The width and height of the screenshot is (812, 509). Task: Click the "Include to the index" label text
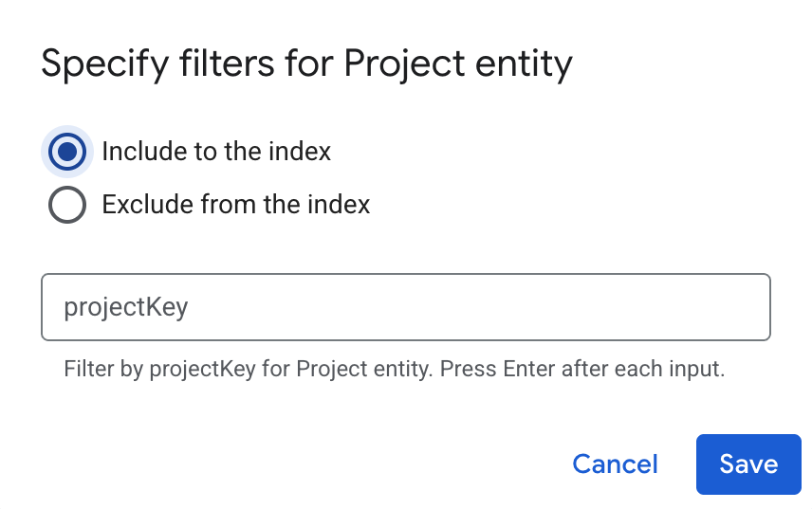[216, 152]
